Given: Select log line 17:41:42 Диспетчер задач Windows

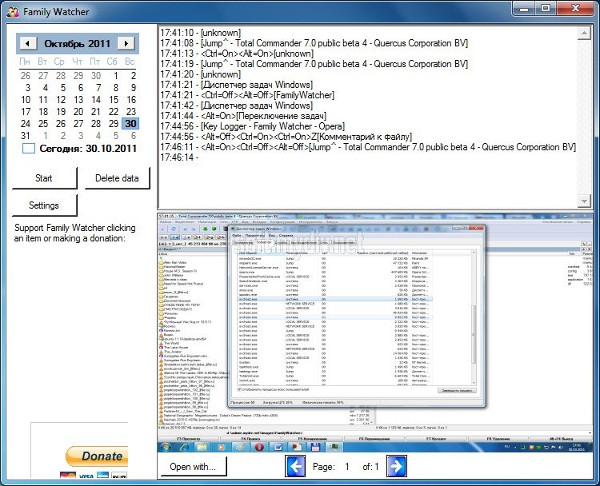Looking at the screenshot, I should (x=236, y=105).
